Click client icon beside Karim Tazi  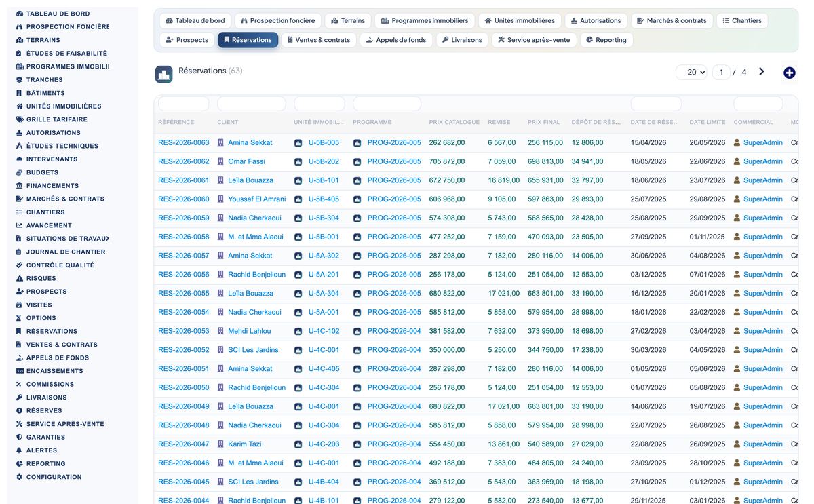tap(220, 444)
